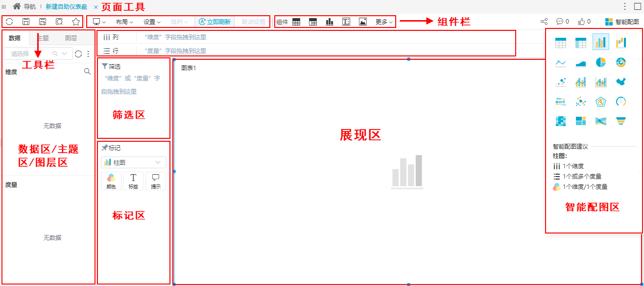Click the preview icon in the toolbar

click(x=59, y=22)
